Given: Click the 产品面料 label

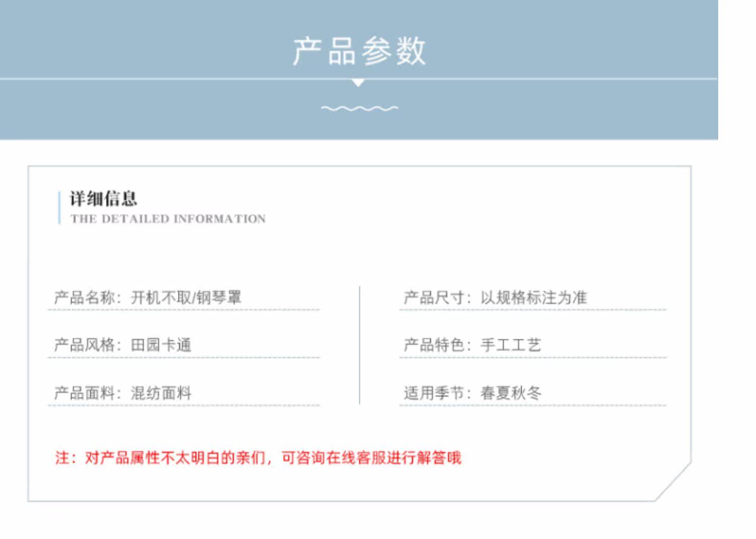Looking at the screenshot, I should 85,393.
